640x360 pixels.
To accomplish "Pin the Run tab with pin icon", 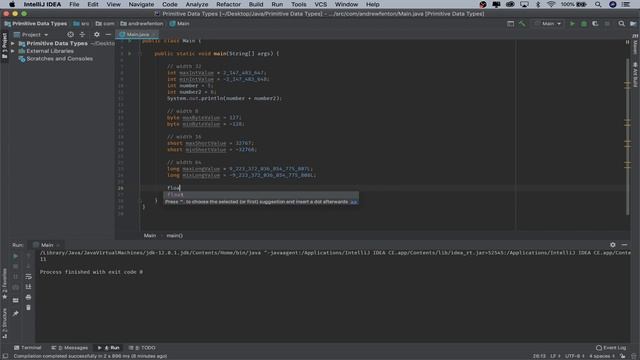I will [x=16, y=313].
